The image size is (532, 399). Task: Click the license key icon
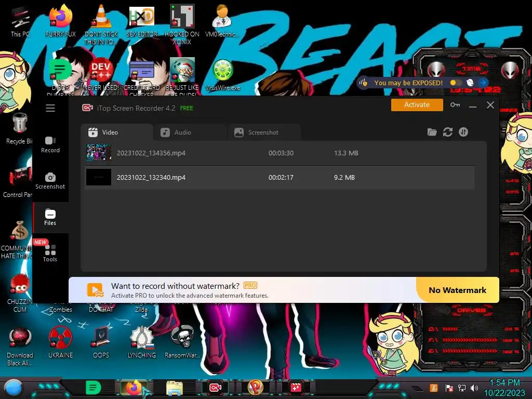tap(455, 105)
